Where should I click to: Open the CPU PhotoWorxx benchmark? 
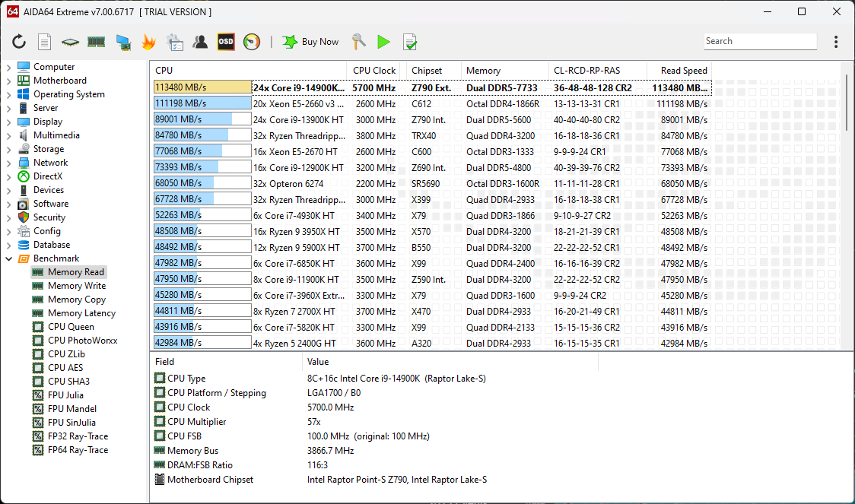(83, 340)
